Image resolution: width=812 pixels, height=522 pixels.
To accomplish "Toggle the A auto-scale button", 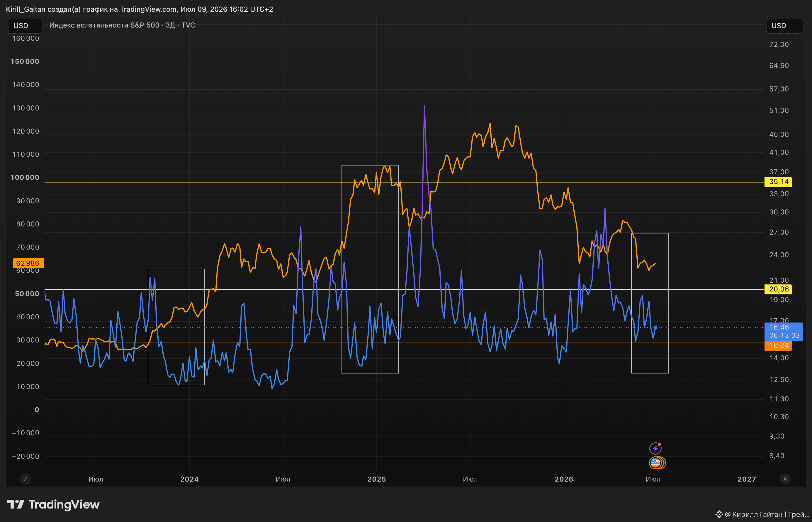I will coord(785,479).
